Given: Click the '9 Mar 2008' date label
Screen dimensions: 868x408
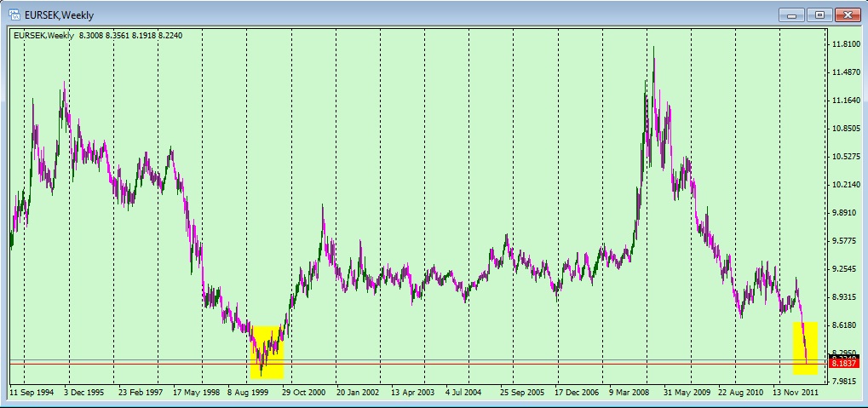Looking at the screenshot, I should coord(631,392).
